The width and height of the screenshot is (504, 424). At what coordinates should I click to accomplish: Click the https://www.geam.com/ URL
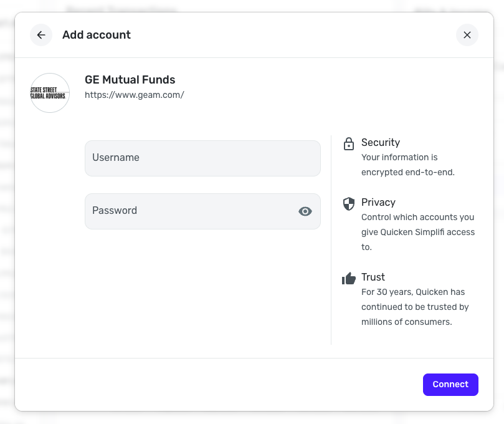(x=134, y=95)
